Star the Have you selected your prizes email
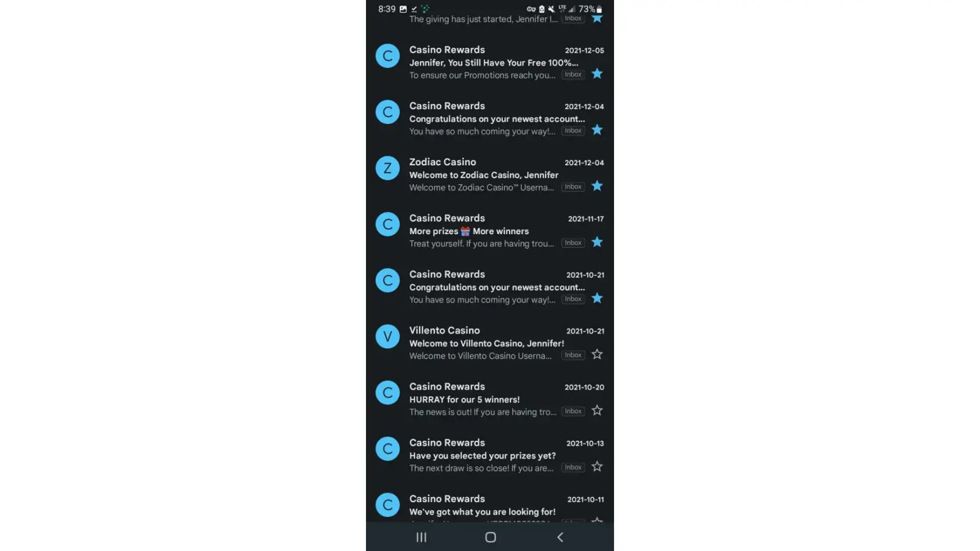The height and width of the screenshot is (551, 980). 597,467
